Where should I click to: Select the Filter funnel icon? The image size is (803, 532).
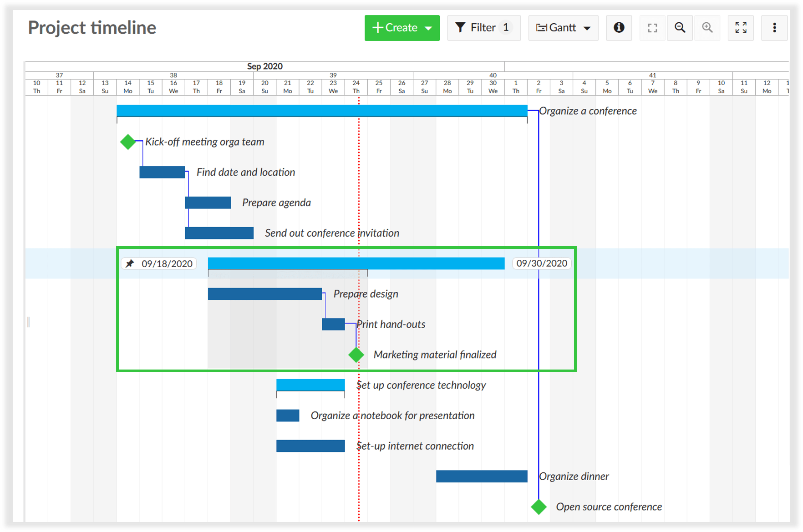click(x=461, y=27)
